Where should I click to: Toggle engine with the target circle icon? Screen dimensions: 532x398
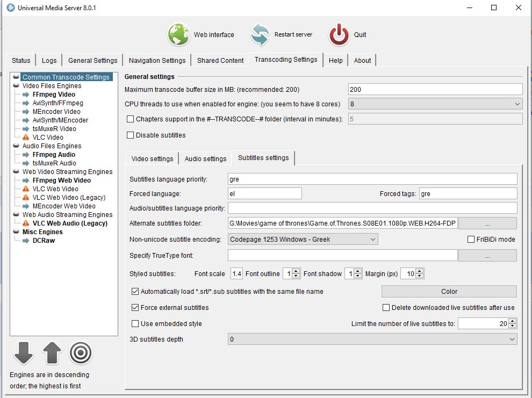[x=81, y=353]
